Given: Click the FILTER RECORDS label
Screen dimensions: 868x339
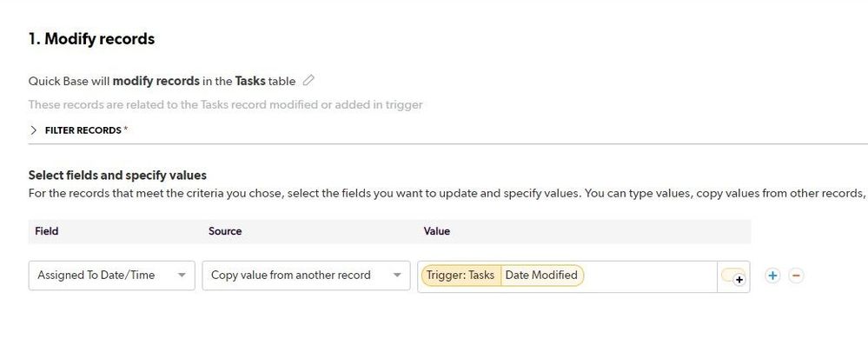Looking at the screenshot, I should point(83,130).
